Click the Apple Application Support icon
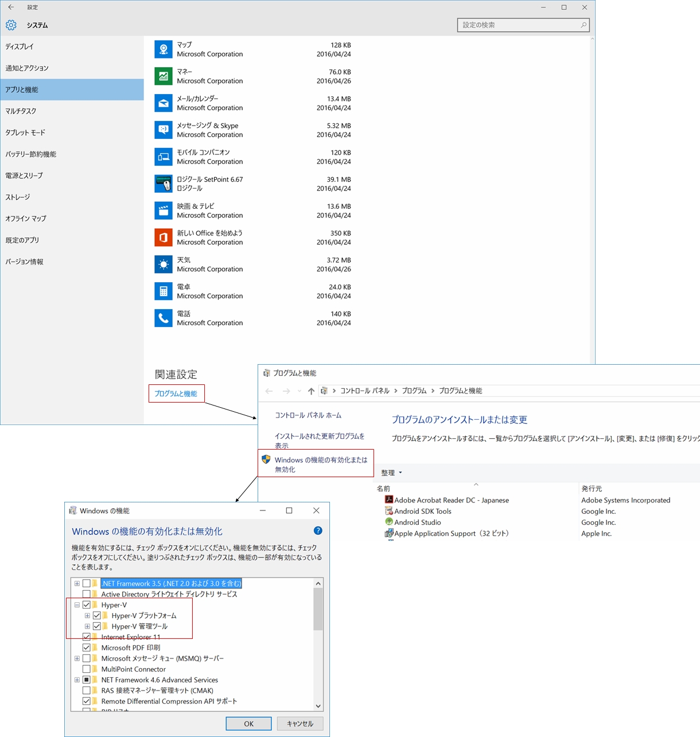Screen dimensions: 700x737 coord(389,533)
